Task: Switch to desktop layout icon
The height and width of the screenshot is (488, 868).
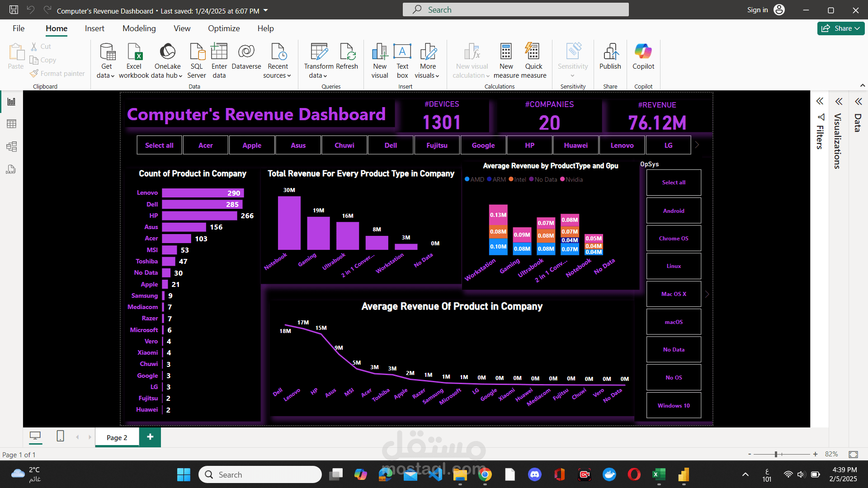Action: pos(35,436)
